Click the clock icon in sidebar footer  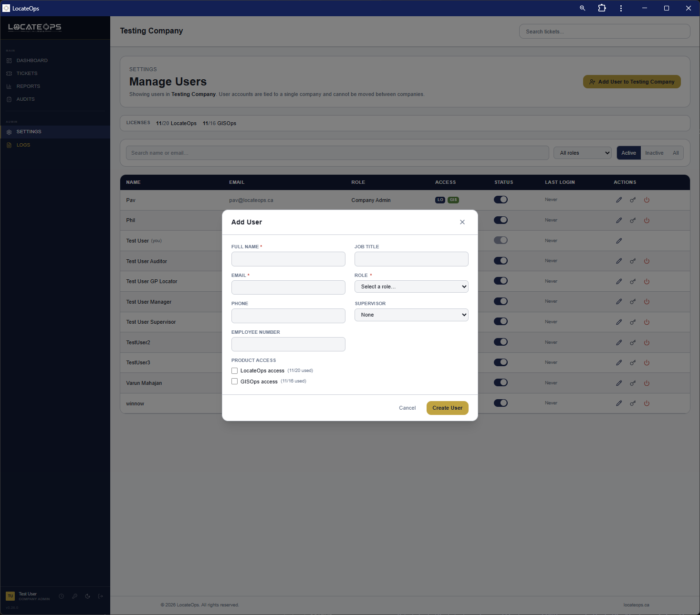point(62,596)
